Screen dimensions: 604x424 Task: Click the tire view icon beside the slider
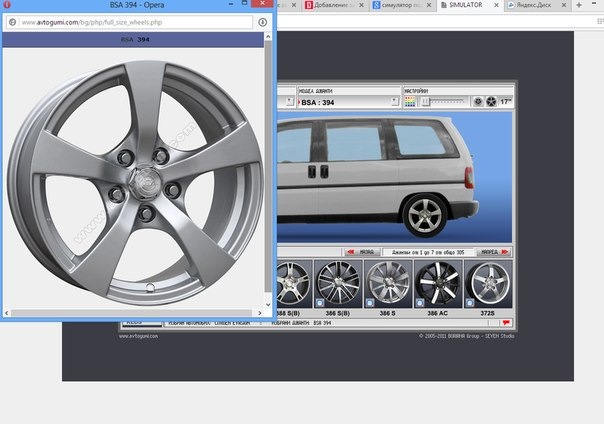pyautogui.click(x=478, y=101)
